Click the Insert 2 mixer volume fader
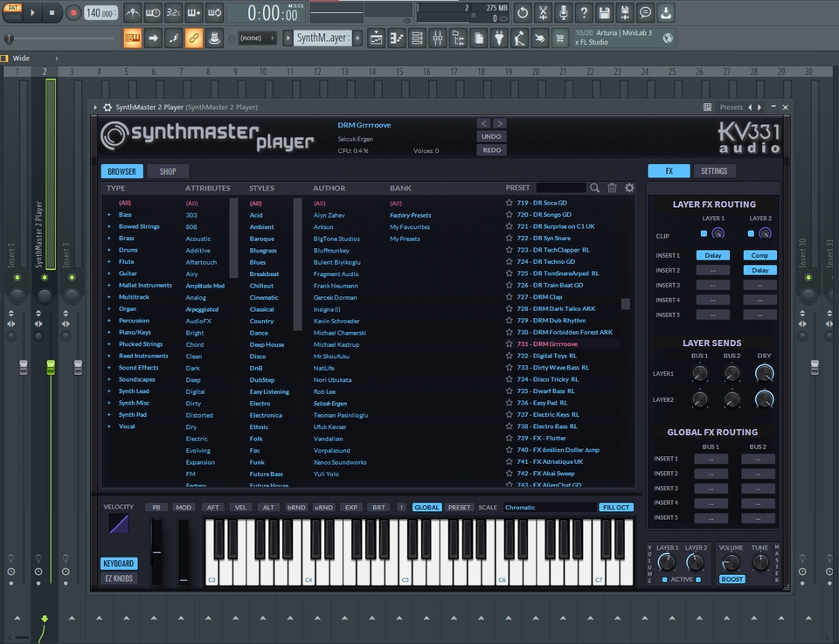839x644 pixels. pyautogui.click(x=51, y=368)
